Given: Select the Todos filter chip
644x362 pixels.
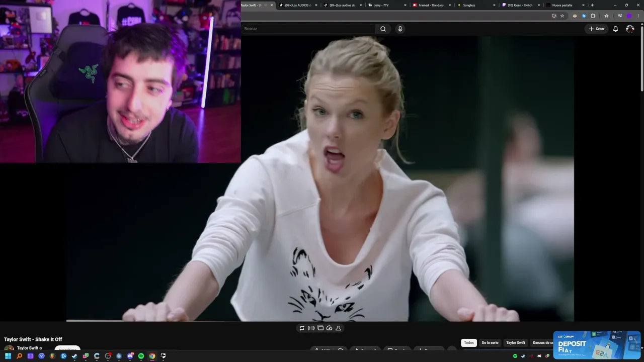Looking at the screenshot, I should coord(469,343).
